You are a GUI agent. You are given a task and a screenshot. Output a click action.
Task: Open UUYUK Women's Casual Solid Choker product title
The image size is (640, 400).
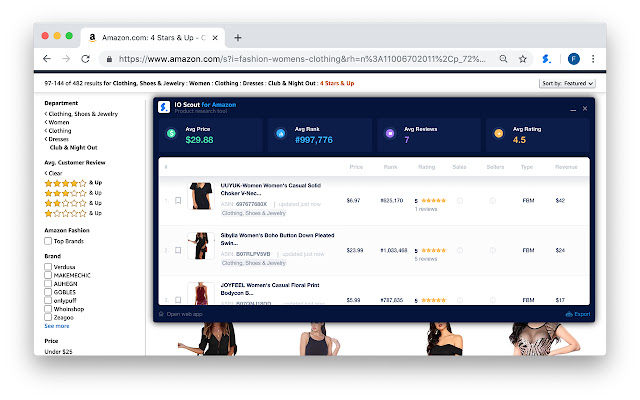(x=271, y=189)
